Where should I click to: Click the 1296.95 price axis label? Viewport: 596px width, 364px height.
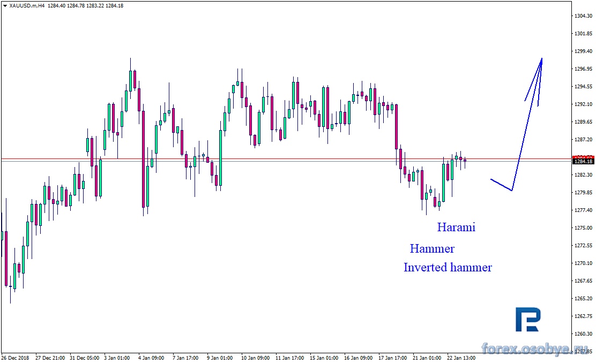point(584,69)
